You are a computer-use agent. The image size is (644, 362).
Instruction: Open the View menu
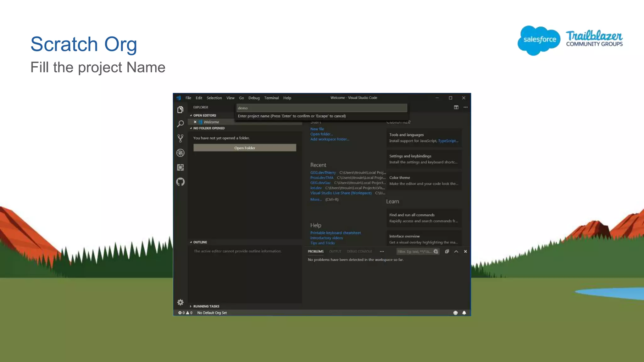click(x=230, y=98)
